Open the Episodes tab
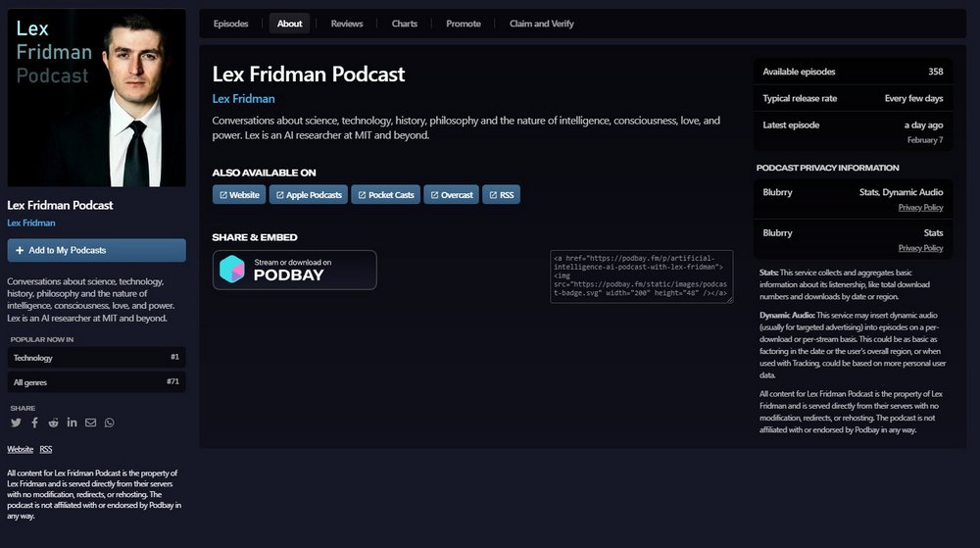The width and height of the screenshot is (980, 548). coord(230,24)
